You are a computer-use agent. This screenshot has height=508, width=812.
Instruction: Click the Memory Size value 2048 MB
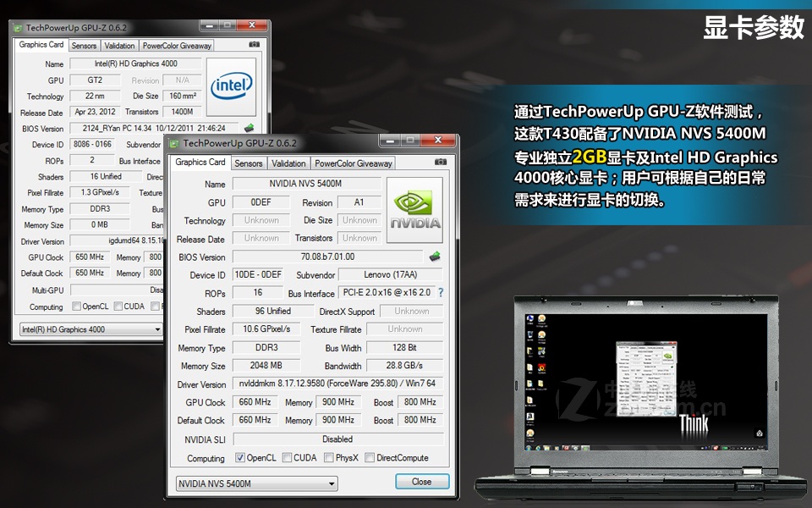point(266,366)
